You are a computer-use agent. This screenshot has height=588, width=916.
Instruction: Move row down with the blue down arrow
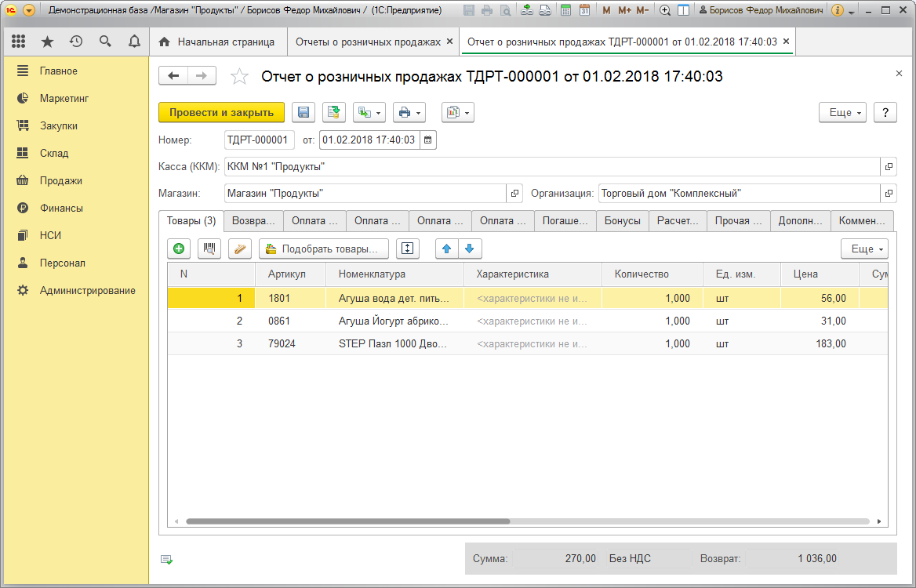click(470, 249)
